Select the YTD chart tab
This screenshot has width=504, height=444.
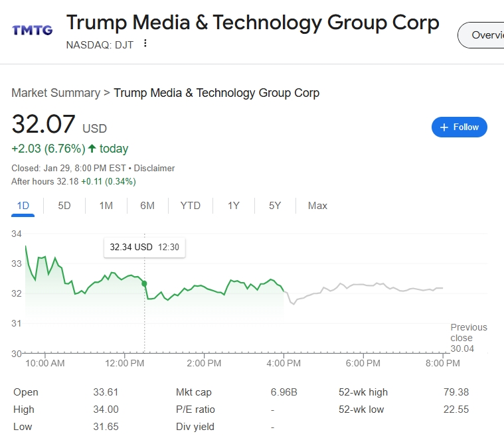pos(191,206)
